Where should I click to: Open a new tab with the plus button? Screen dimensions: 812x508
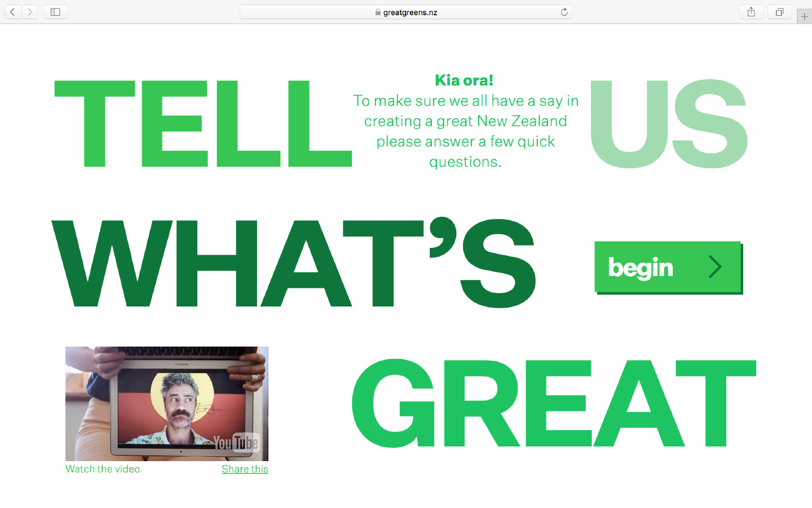(x=804, y=16)
